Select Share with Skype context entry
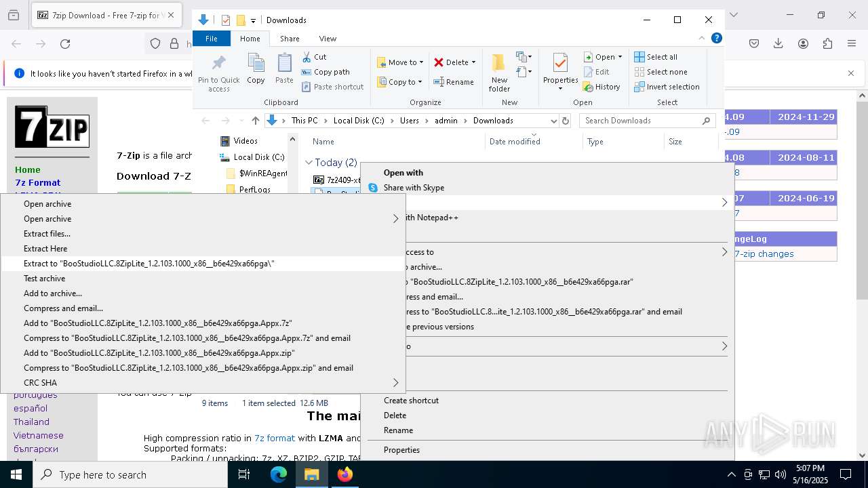 click(547, 188)
